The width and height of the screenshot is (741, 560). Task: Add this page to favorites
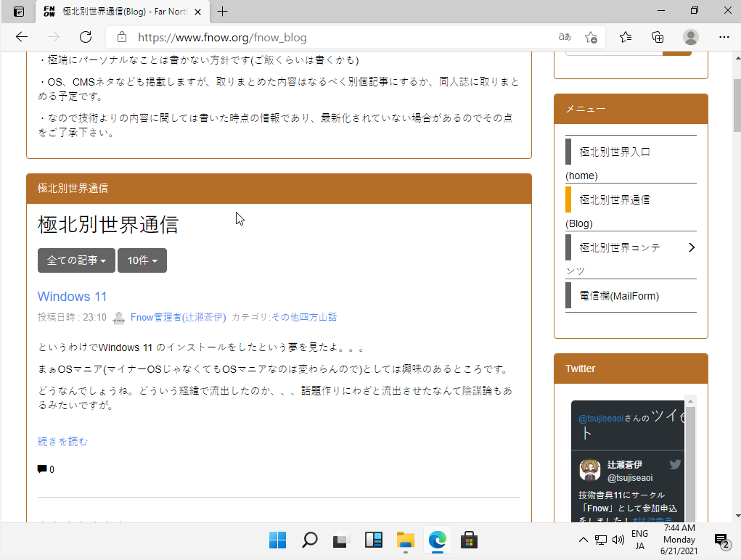click(x=591, y=37)
